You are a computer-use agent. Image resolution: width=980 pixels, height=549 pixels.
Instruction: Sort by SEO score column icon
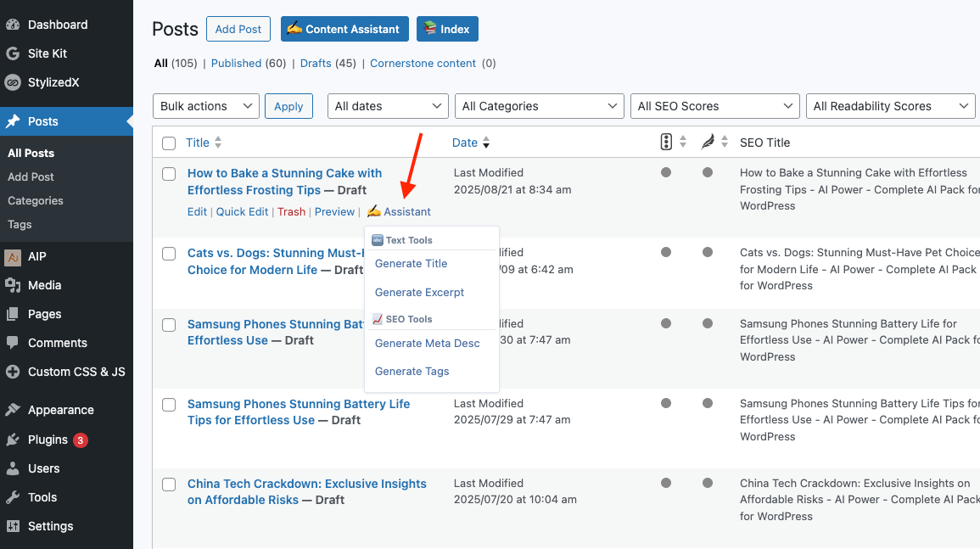coord(666,142)
